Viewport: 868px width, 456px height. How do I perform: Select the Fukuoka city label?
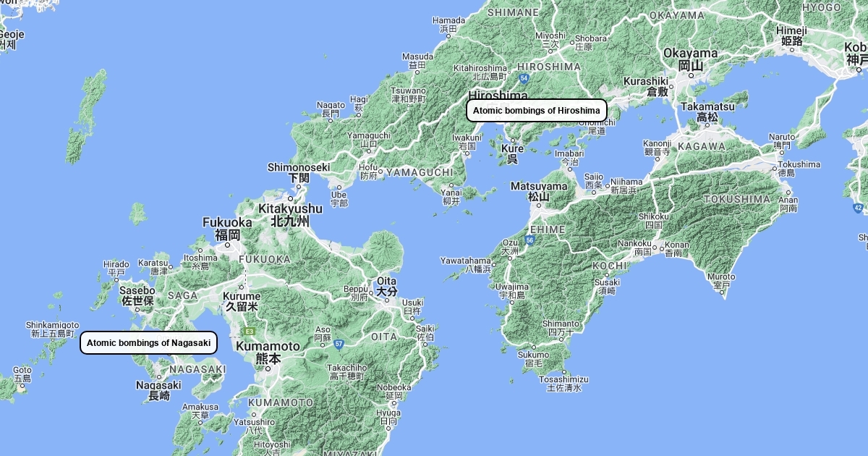tap(227, 223)
